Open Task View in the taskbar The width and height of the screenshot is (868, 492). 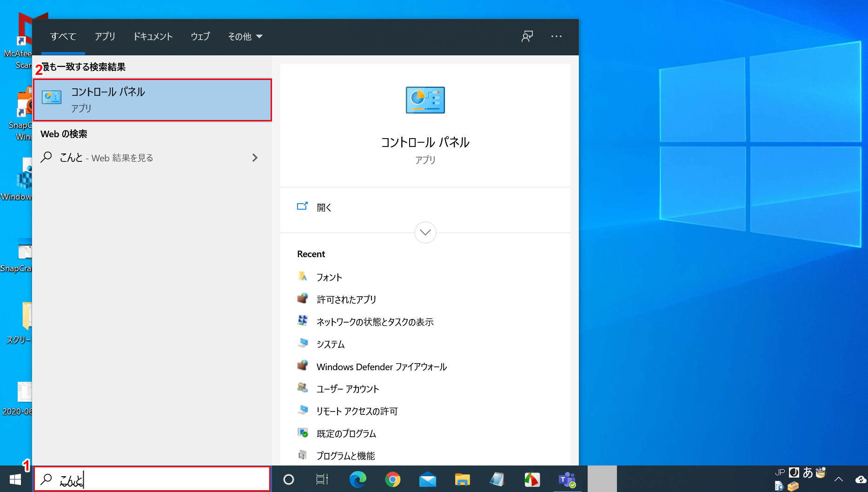(322, 479)
